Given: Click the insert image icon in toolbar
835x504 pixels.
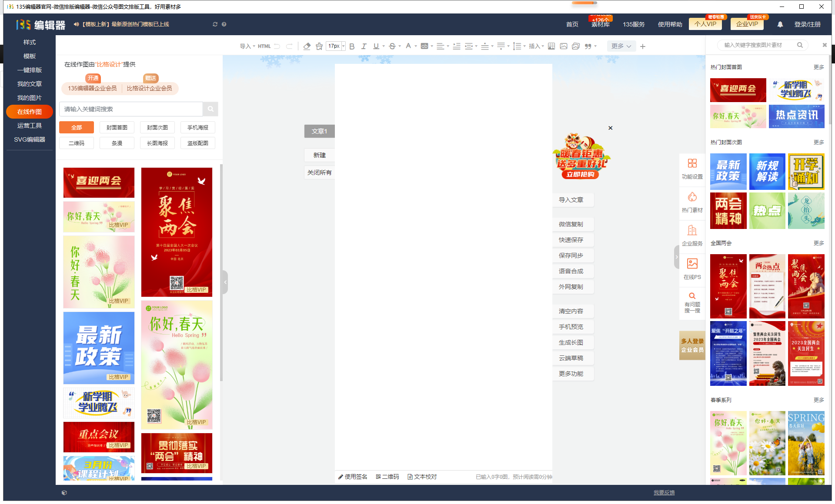Looking at the screenshot, I should tap(564, 46).
